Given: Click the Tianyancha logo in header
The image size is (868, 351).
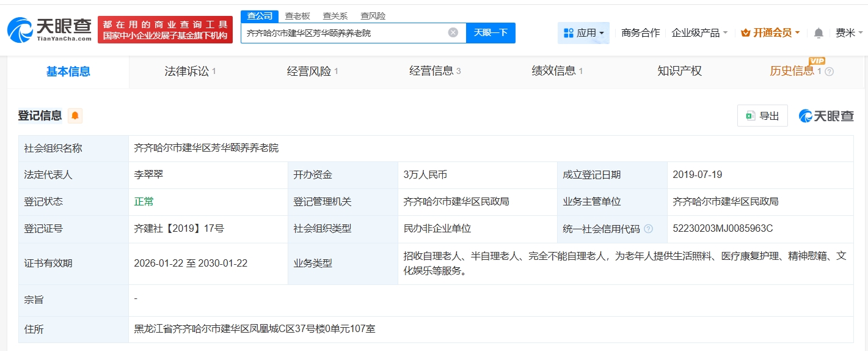Looking at the screenshot, I should click(49, 29).
